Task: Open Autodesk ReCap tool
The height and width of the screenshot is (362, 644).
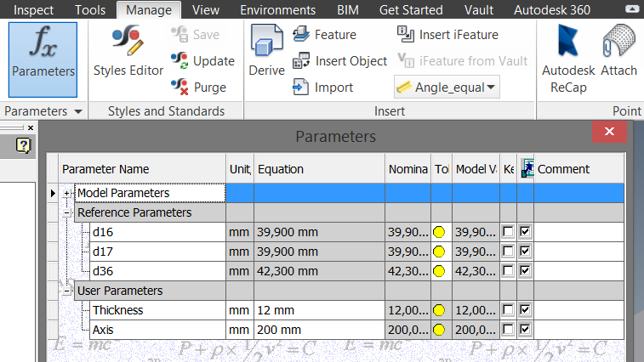Action: click(568, 59)
